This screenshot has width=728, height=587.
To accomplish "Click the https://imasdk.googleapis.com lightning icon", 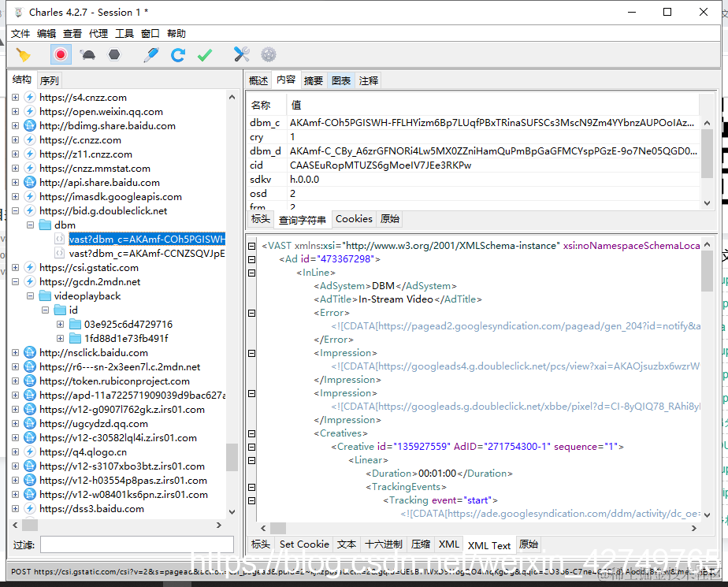I will click(30, 196).
